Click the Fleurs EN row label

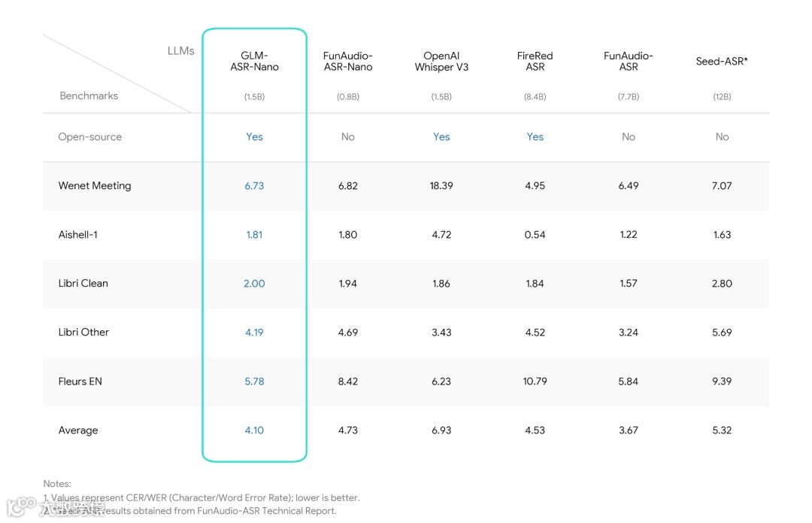coord(80,381)
